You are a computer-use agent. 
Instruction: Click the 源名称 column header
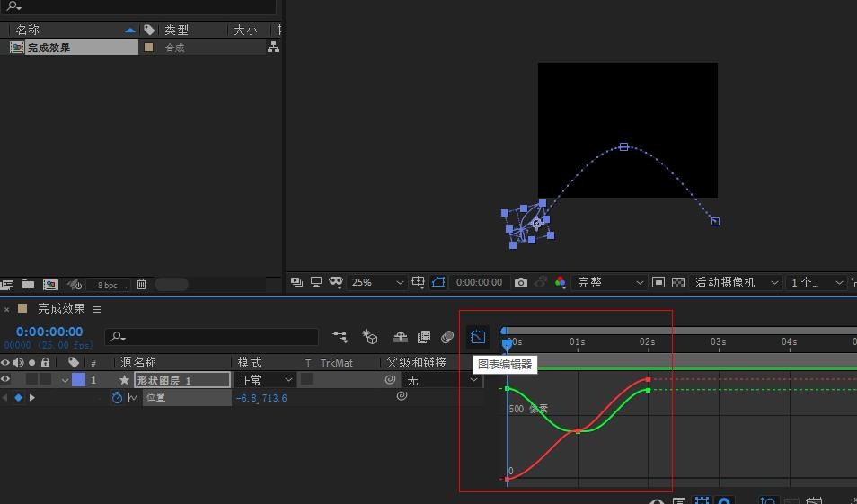(x=137, y=362)
